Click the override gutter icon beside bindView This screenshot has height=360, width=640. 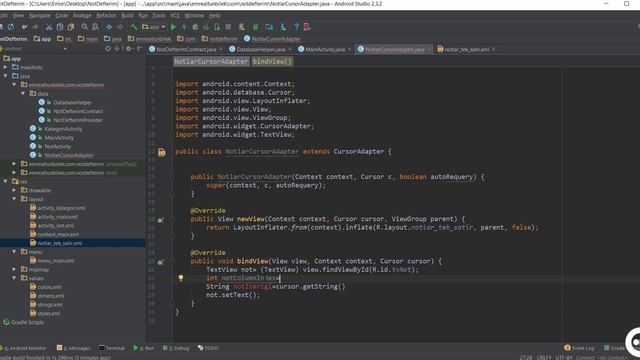161,262
